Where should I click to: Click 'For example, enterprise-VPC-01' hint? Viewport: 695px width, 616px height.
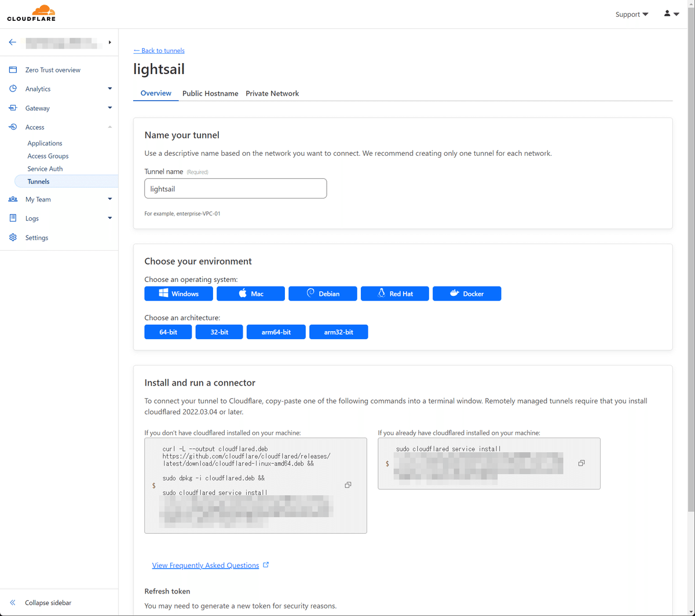point(182,214)
